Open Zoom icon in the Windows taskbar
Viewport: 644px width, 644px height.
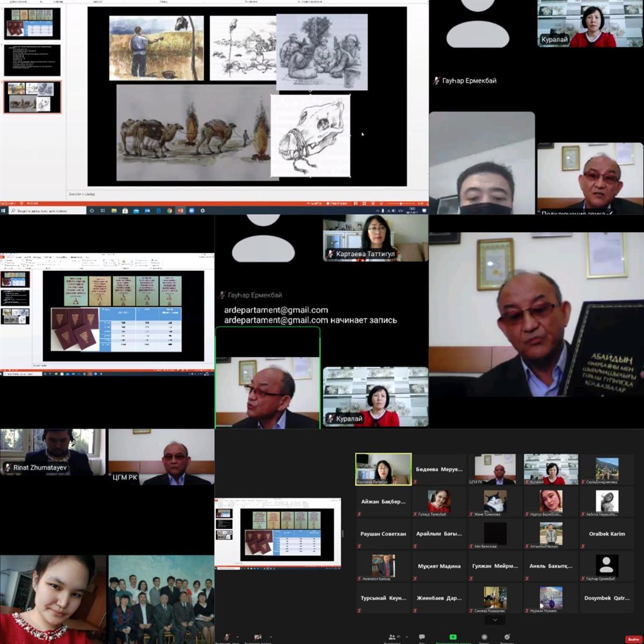[191, 211]
